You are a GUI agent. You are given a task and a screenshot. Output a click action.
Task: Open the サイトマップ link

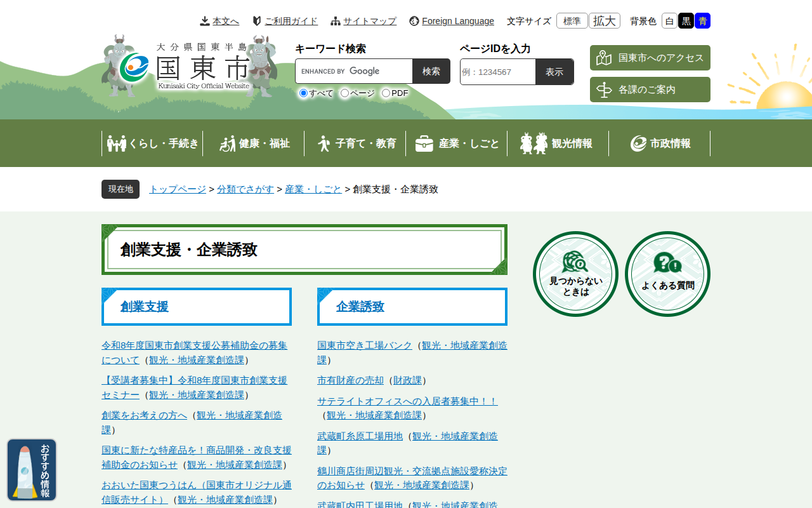(363, 21)
